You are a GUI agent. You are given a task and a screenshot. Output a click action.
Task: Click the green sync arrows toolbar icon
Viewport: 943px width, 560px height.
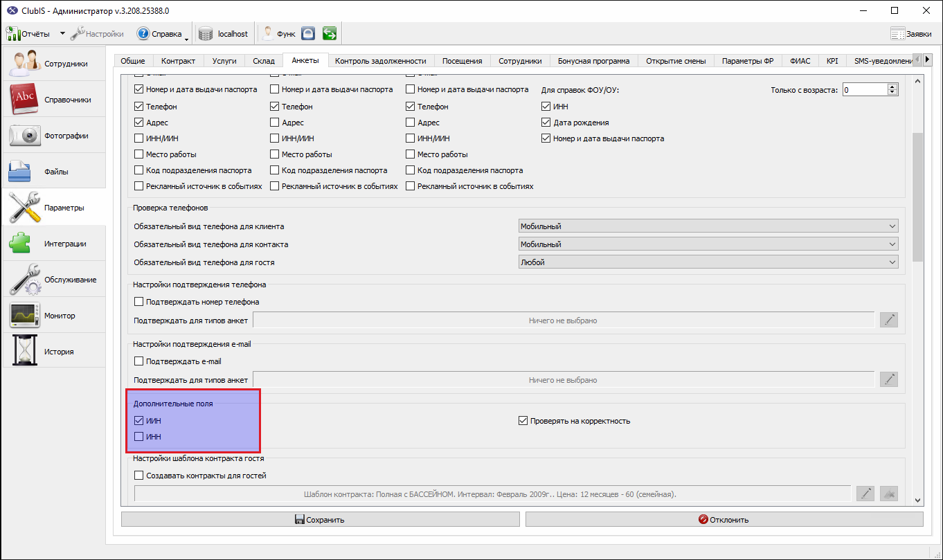tap(330, 33)
